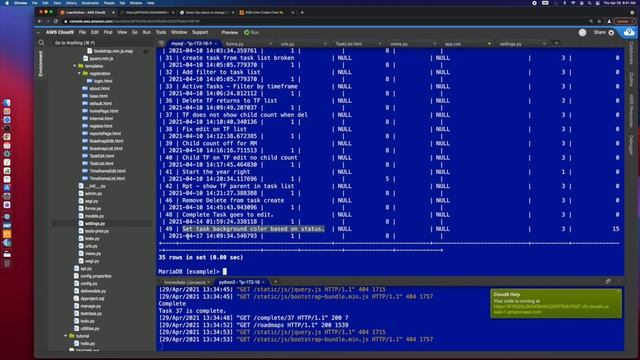
Task: Open homePage.html in file tree
Action: pos(104,111)
